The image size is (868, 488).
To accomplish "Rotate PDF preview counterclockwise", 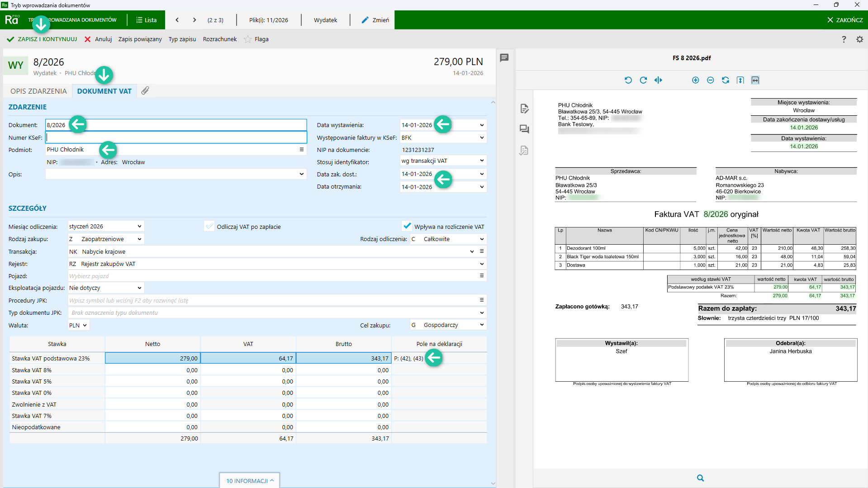I will click(x=628, y=80).
